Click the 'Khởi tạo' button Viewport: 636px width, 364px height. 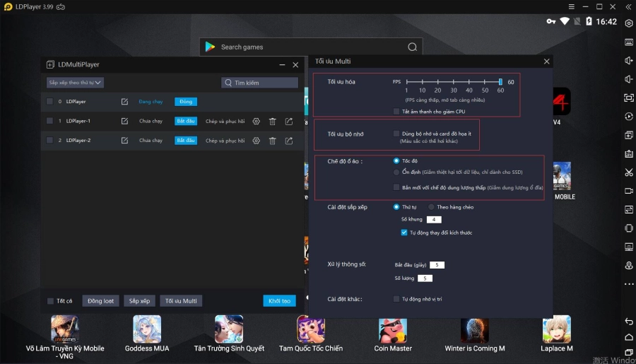(279, 301)
